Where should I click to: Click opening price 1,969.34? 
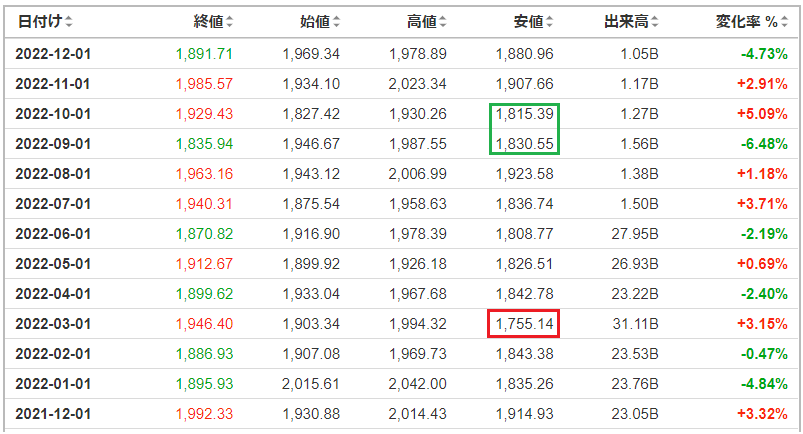click(311, 54)
